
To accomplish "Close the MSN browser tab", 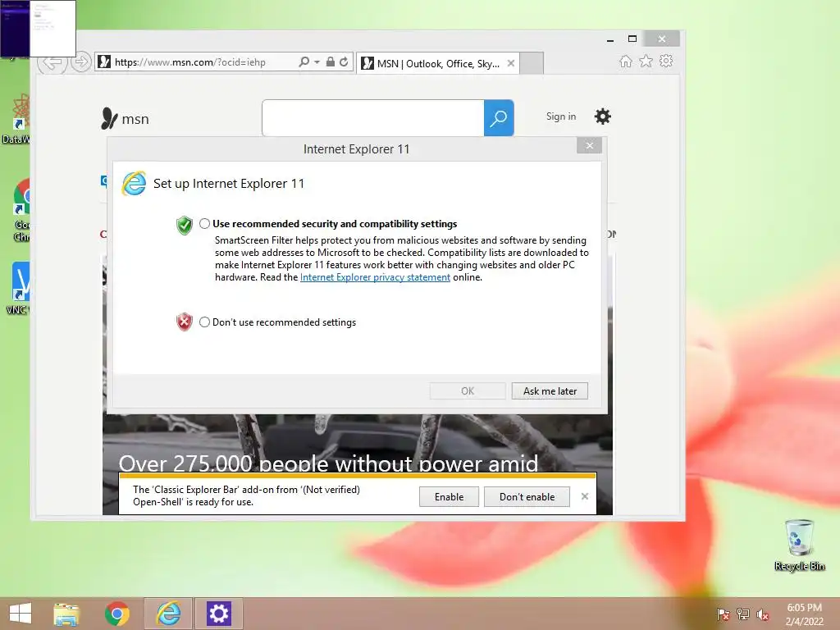I will (511, 63).
